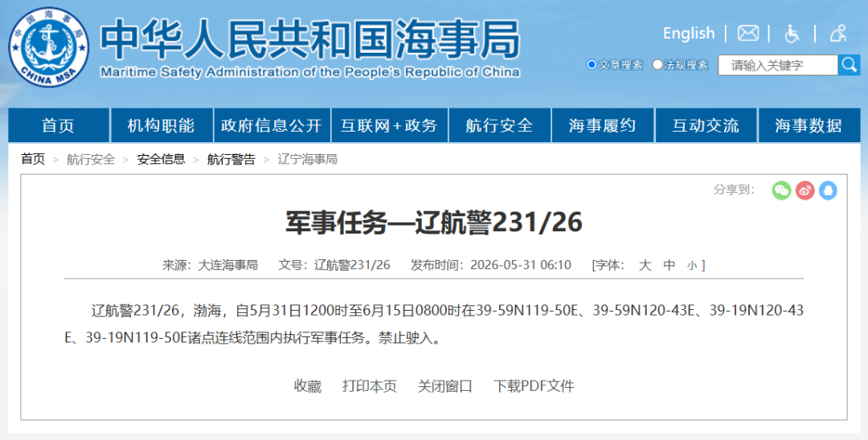Open the 首页 navigation menu
Screen dimensions: 868x440
(x=58, y=125)
